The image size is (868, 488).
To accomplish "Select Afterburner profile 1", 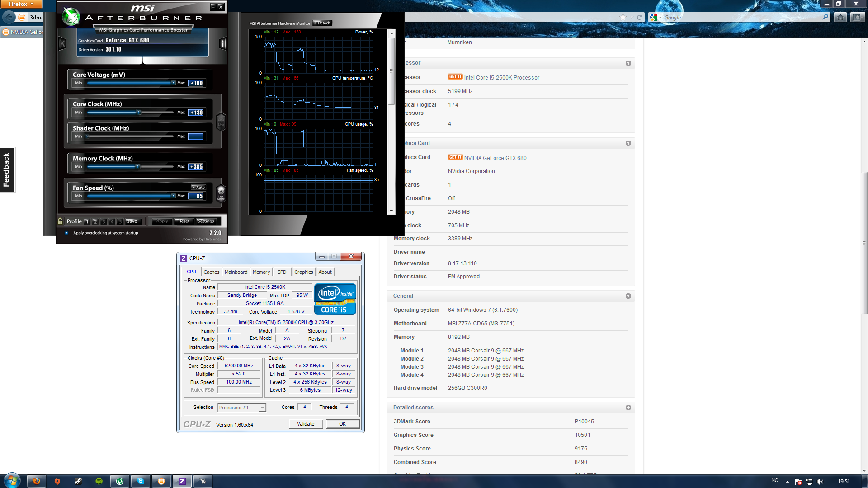I will pyautogui.click(x=87, y=221).
